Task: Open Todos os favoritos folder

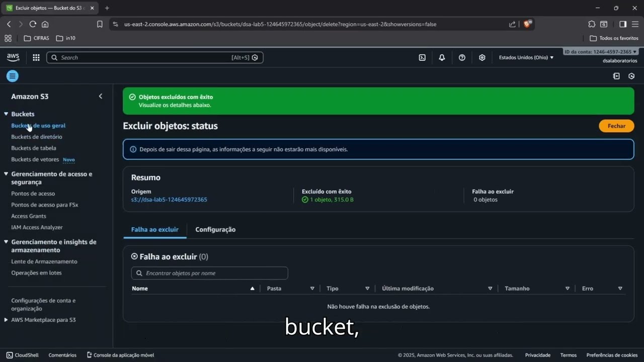Action: [614, 38]
